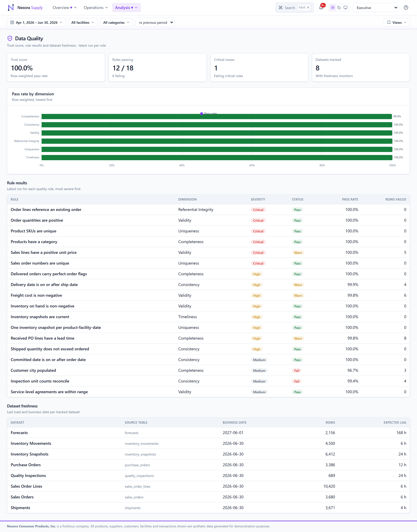Open the All facilities dropdown
Image resolution: width=417 pixels, height=532 pixels.
point(83,22)
